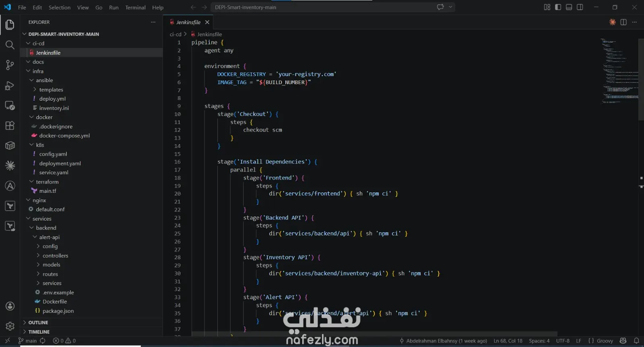Open the Run and Debug view
This screenshot has width=644, height=347.
click(x=10, y=85)
